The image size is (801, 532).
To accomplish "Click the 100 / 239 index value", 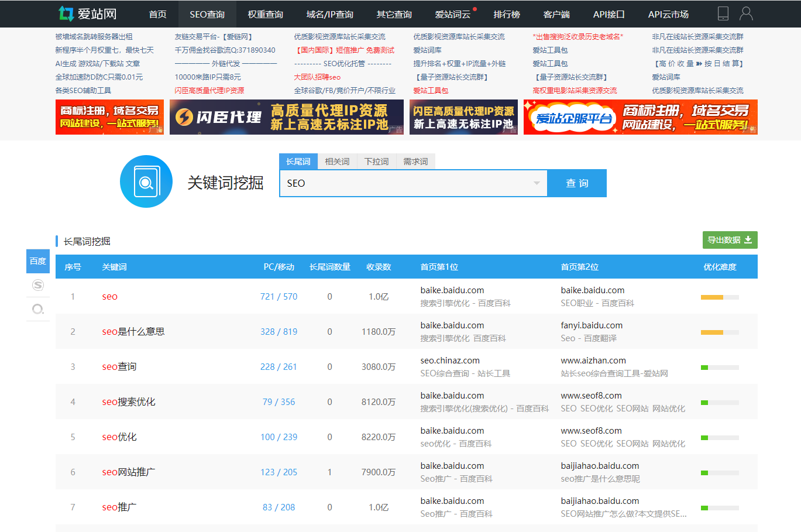I will pos(279,437).
